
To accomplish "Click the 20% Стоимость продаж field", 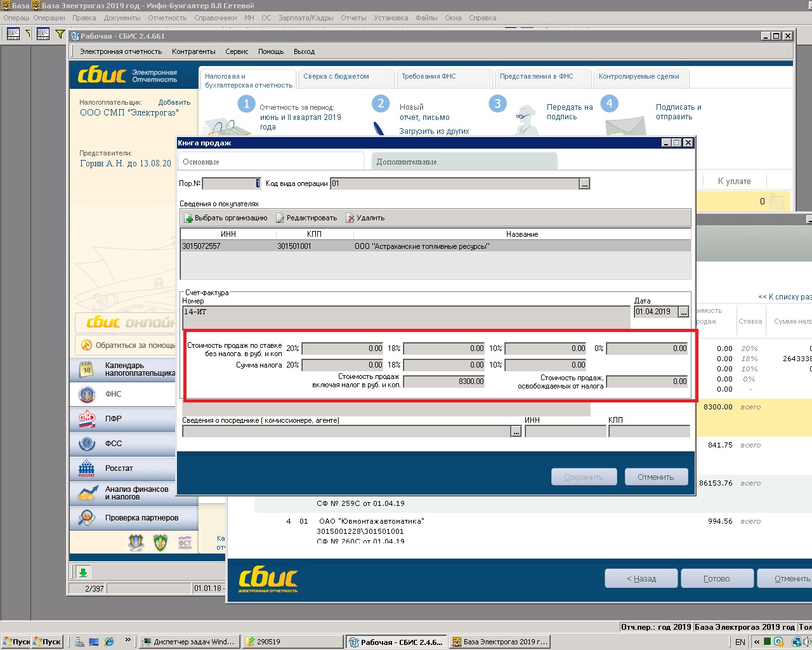I will [343, 348].
